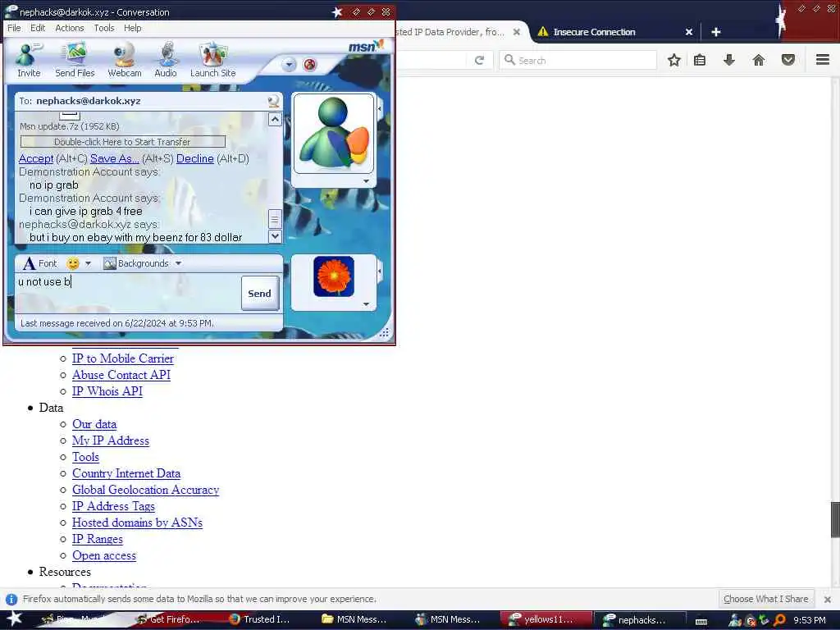Click the orange magnifier tray icon

(779, 620)
